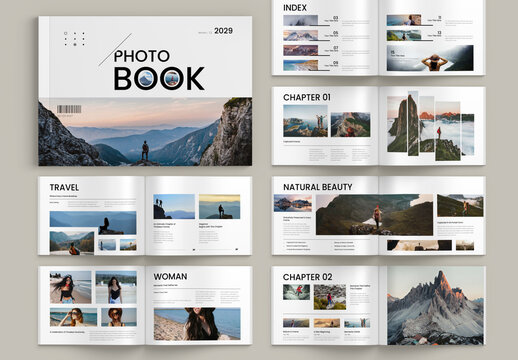This screenshot has height=360, width=518.
Task: Open the index thumbnail numbered 07
Action: 300,50
